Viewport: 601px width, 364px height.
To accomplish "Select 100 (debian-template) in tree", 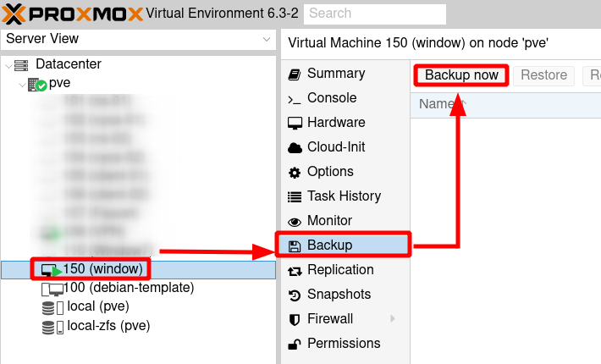I will (x=129, y=288).
